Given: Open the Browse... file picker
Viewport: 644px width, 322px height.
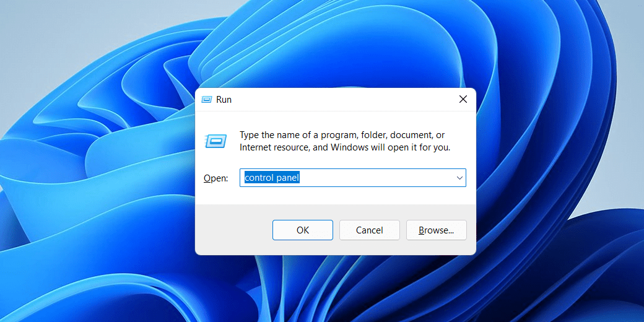Looking at the screenshot, I should pyautogui.click(x=436, y=230).
